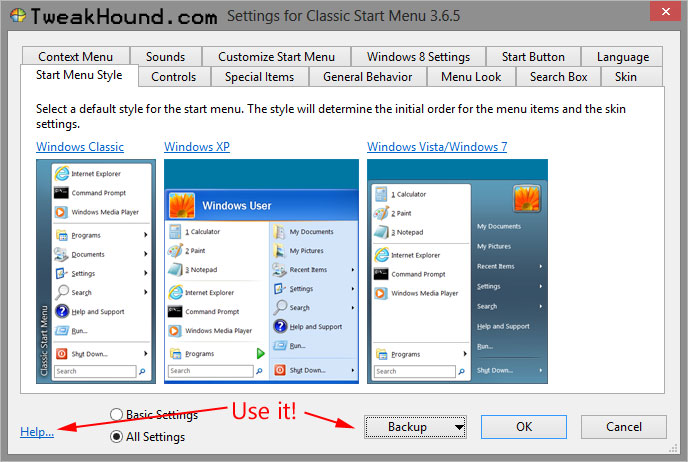The width and height of the screenshot is (688, 462).
Task: Open the Search Box tab
Action: click(558, 77)
